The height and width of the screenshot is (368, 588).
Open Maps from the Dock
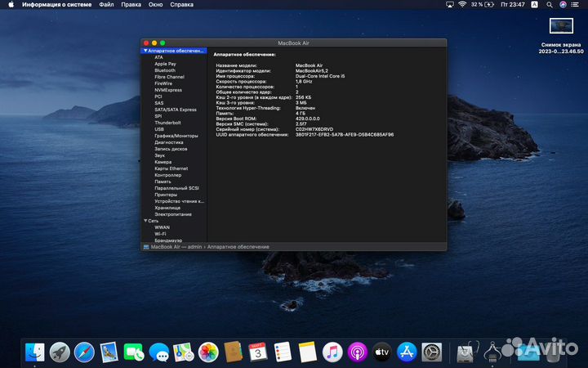[184, 352]
